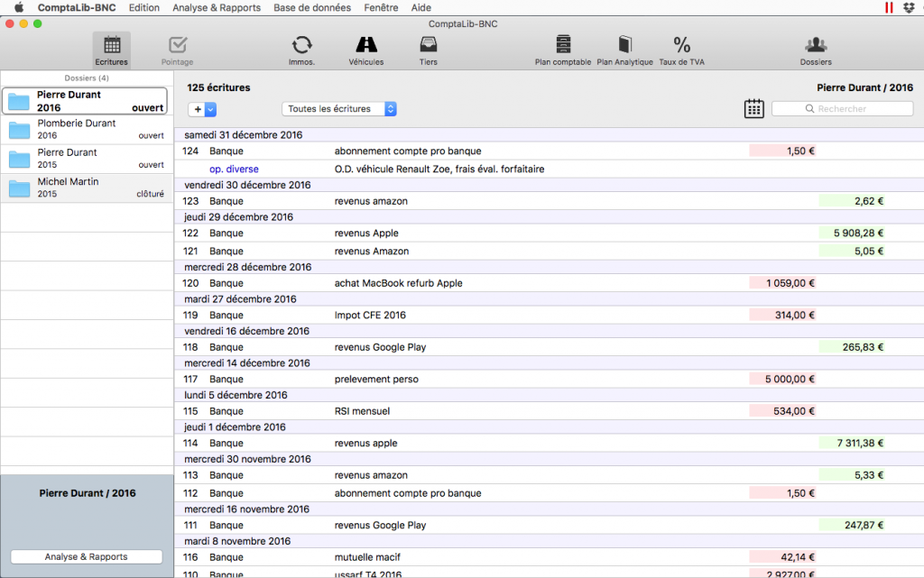This screenshot has width=924, height=578.
Task: Open the Tiers toolbar icon
Action: click(429, 50)
